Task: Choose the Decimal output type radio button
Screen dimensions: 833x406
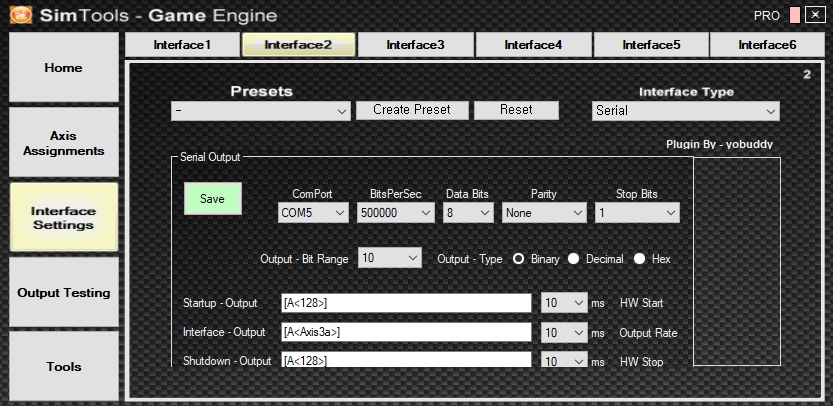Action: click(573, 259)
